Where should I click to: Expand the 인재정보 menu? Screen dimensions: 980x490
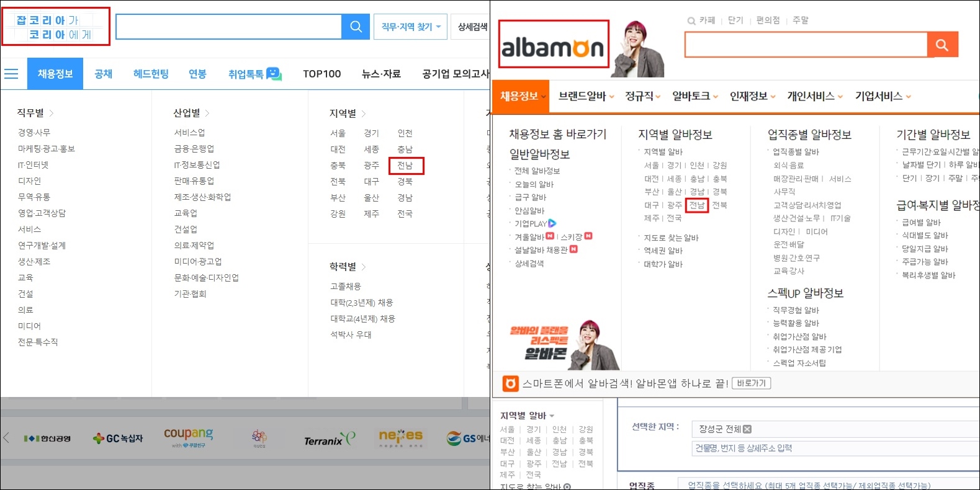click(752, 96)
